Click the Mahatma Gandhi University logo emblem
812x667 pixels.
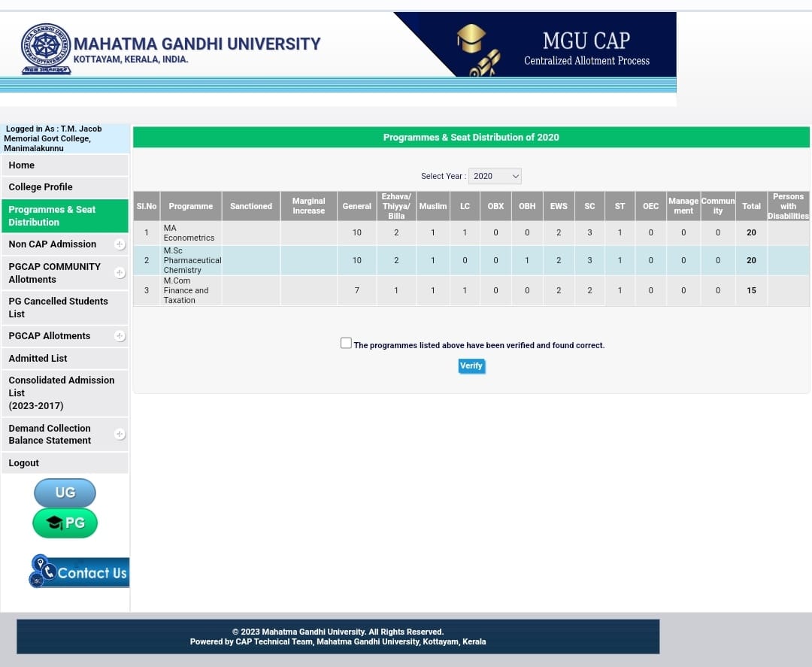[46, 49]
